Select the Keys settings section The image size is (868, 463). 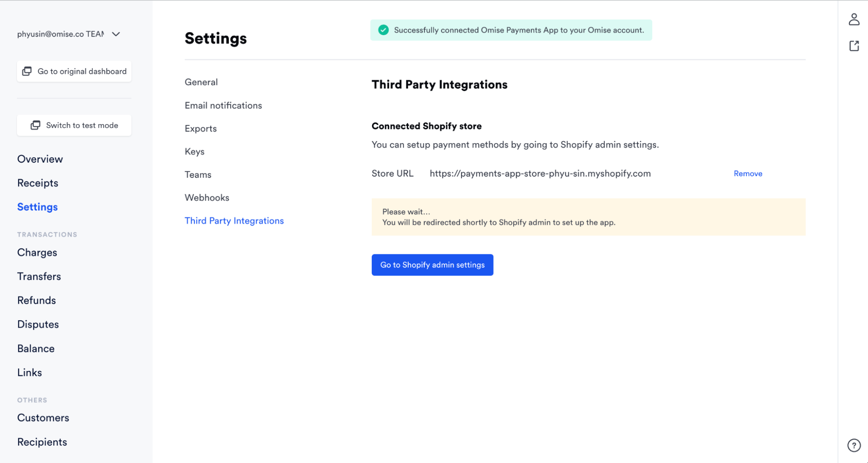(x=195, y=151)
